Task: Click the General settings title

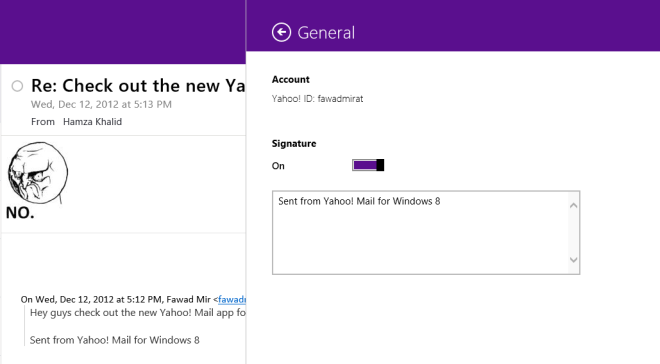Action: tap(326, 33)
